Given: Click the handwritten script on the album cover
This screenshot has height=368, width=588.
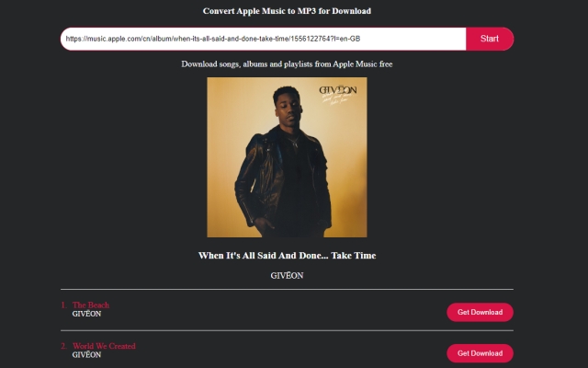Looking at the screenshot, I should (337, 99).
